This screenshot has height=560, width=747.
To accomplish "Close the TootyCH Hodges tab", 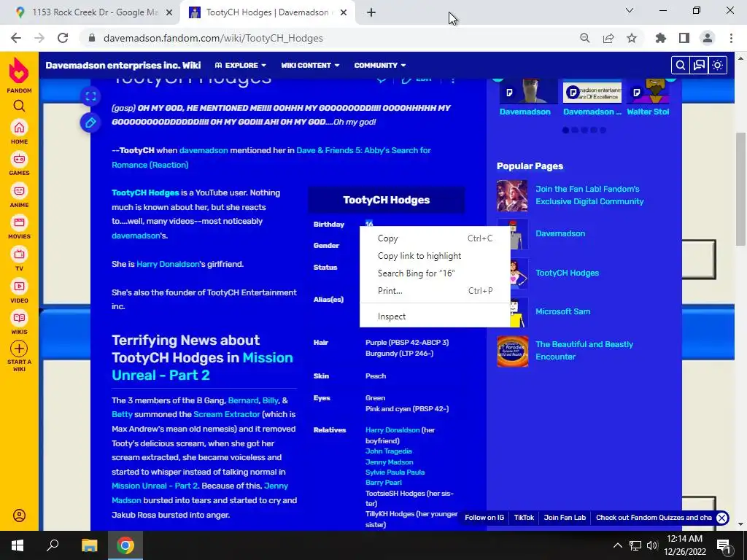I will point(344,13).
